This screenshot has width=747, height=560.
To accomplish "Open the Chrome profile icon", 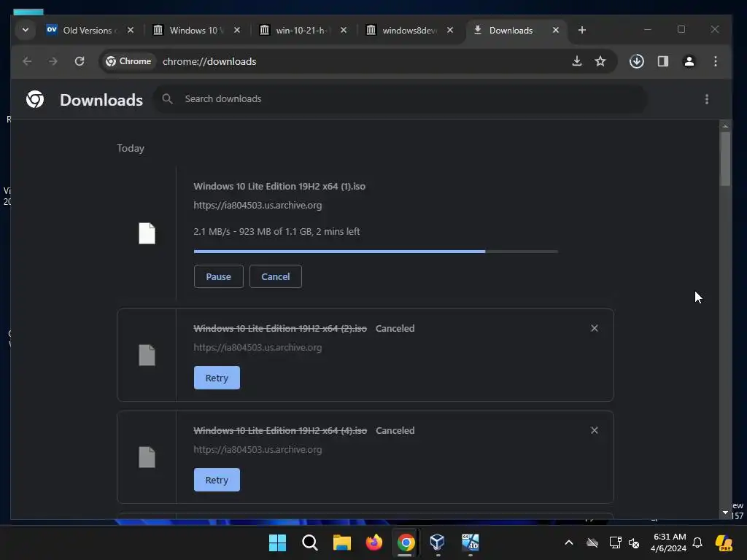I will click(689, 61).
